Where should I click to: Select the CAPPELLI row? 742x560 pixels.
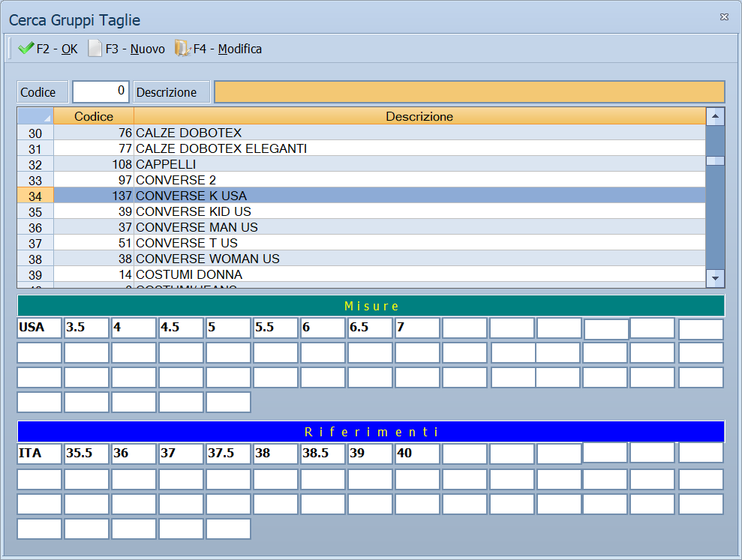tap(362, 164)
